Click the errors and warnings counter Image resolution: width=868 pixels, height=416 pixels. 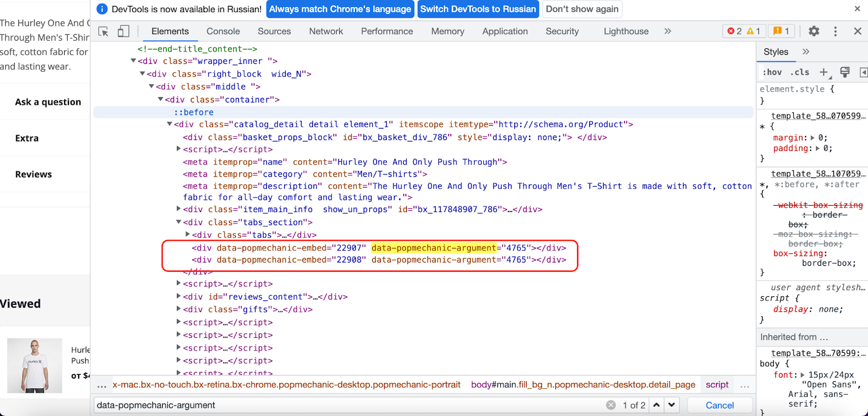(744, 31)
